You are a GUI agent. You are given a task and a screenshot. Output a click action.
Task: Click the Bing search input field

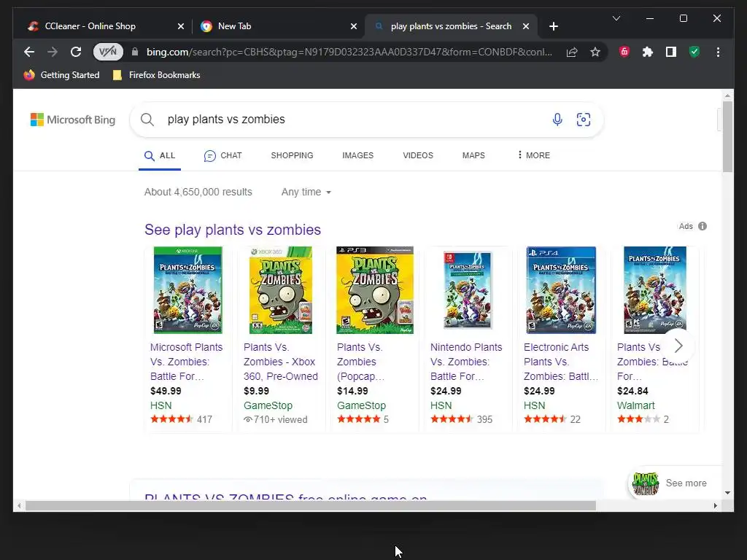tap(352, 120)
